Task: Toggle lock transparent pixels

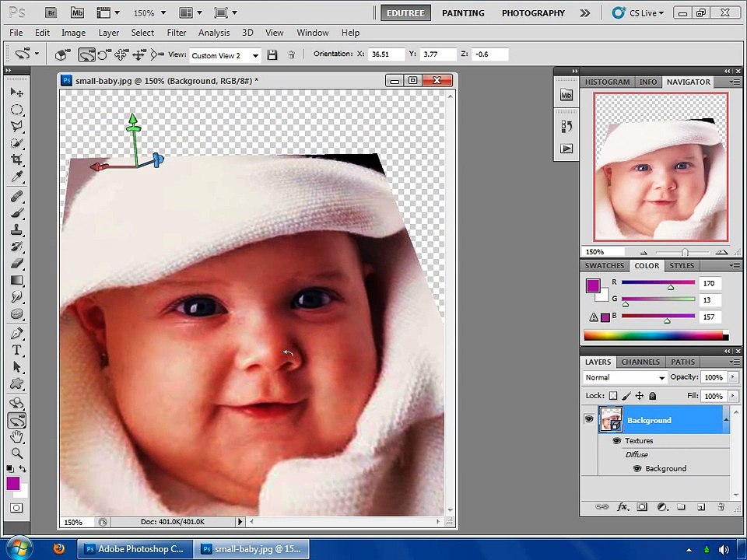Action: point(613,396)
